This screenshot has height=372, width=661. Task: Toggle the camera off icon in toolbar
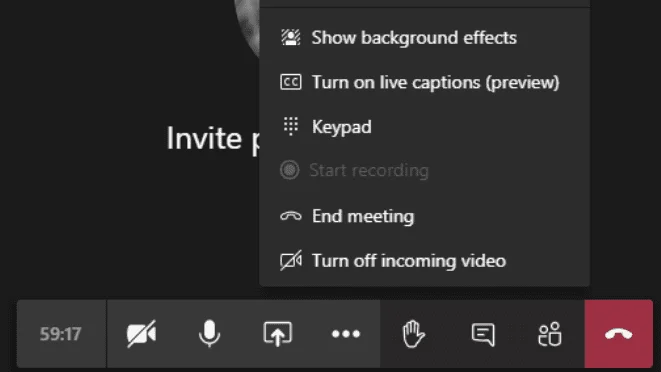pos(142,334)
